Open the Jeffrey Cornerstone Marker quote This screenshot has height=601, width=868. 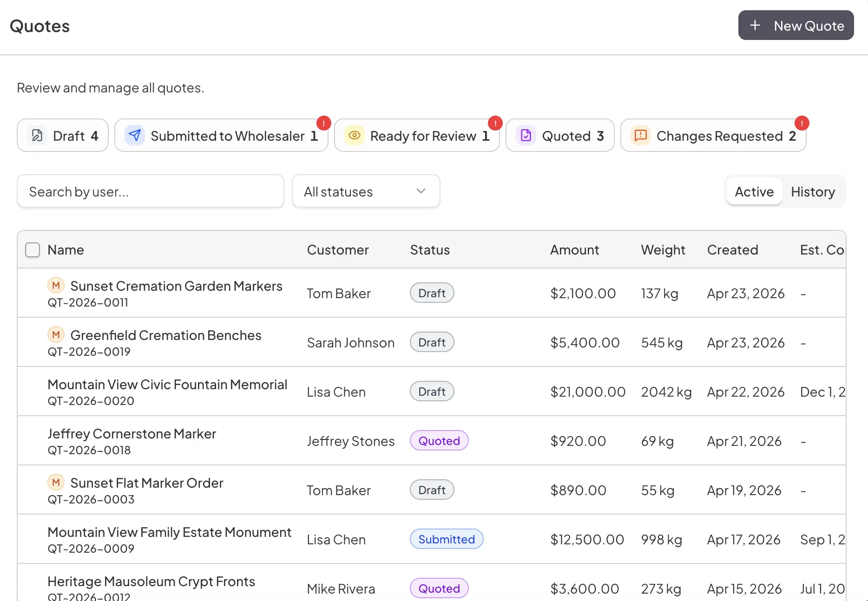coord(132,433)
